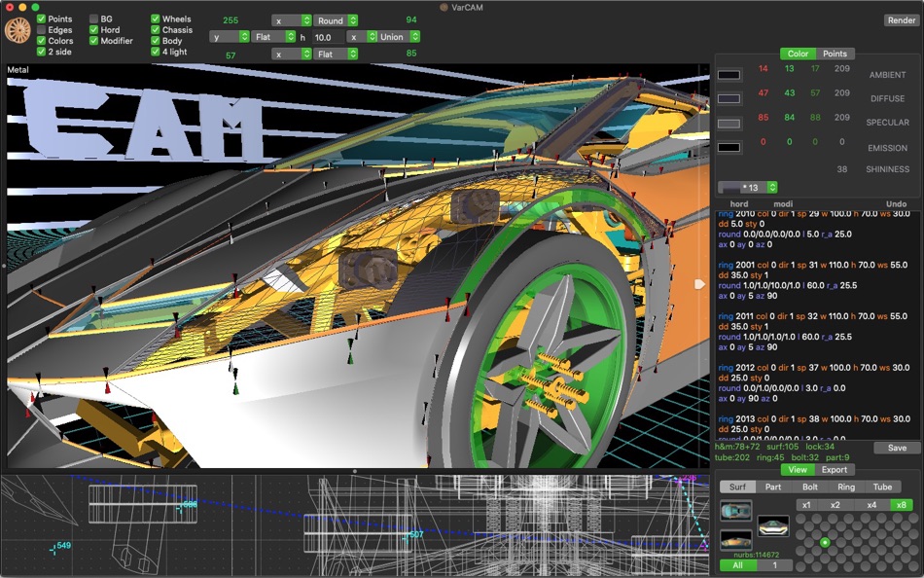Select the x1 multiplier
The image size is (924, 578).
pos(806,505)
